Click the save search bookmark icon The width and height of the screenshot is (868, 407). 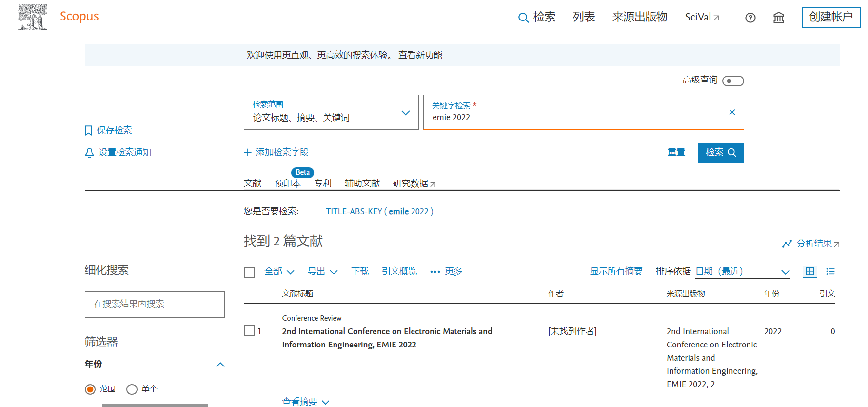click(x=89, y=130)
